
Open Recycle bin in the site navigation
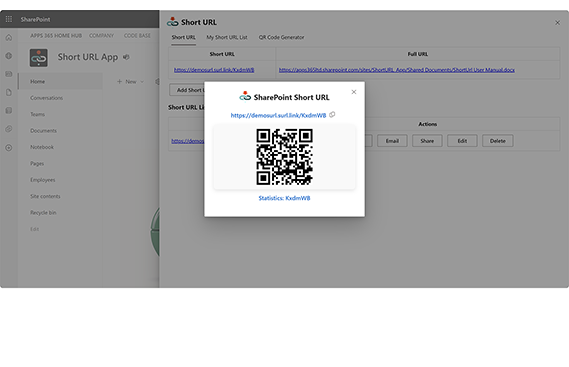click(x=43, y=213)
